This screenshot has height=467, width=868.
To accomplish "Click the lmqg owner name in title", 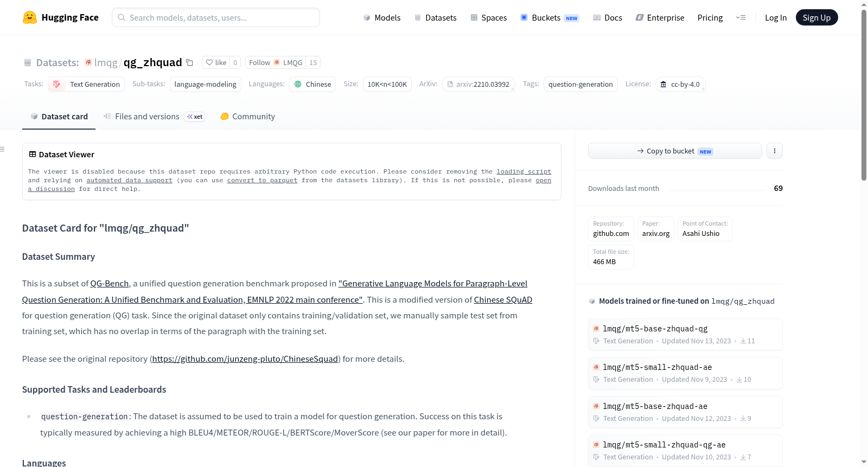I will tap(106, 62).
